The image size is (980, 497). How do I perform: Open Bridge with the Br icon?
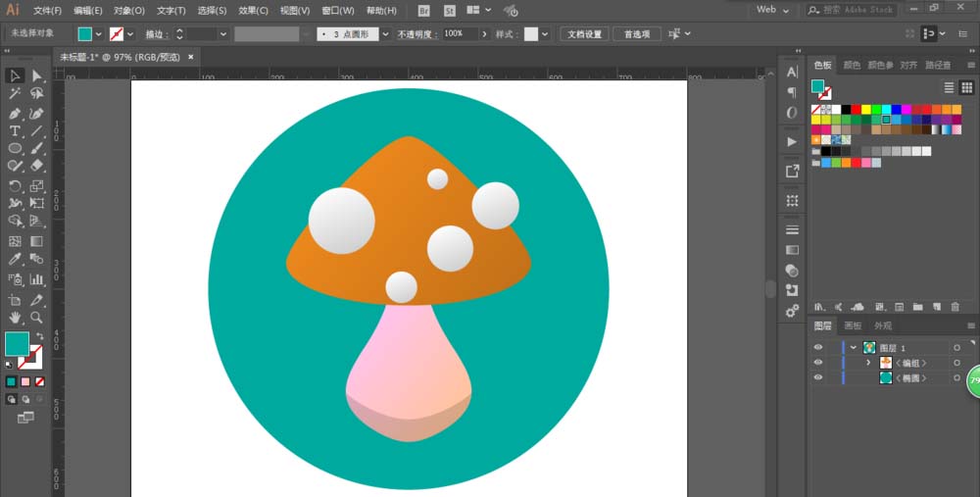(424, 10)
